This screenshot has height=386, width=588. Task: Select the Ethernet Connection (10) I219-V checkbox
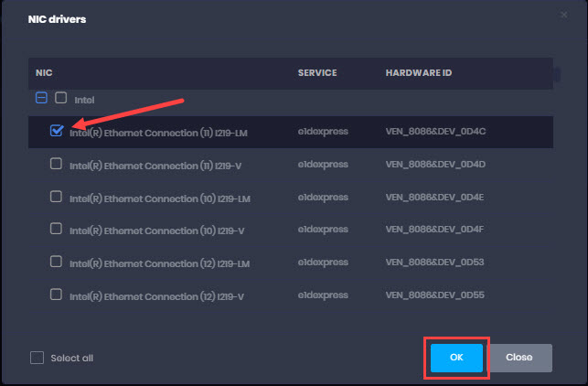[57, 229]
